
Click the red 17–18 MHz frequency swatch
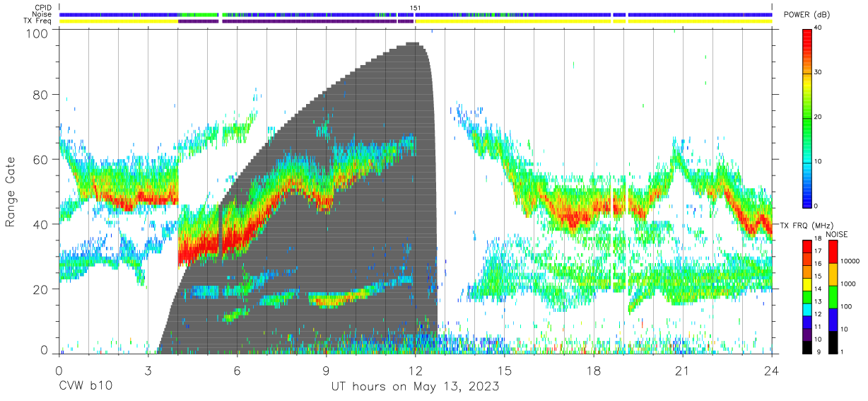click(x=807, y=245)
